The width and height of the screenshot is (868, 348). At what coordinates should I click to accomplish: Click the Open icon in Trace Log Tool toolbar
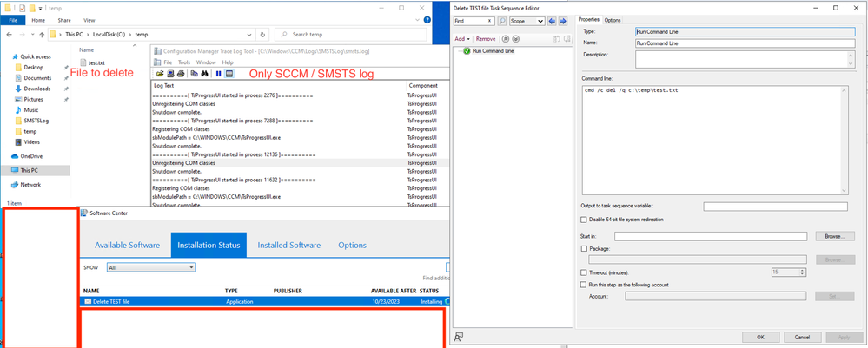click(x=160, y=73)
